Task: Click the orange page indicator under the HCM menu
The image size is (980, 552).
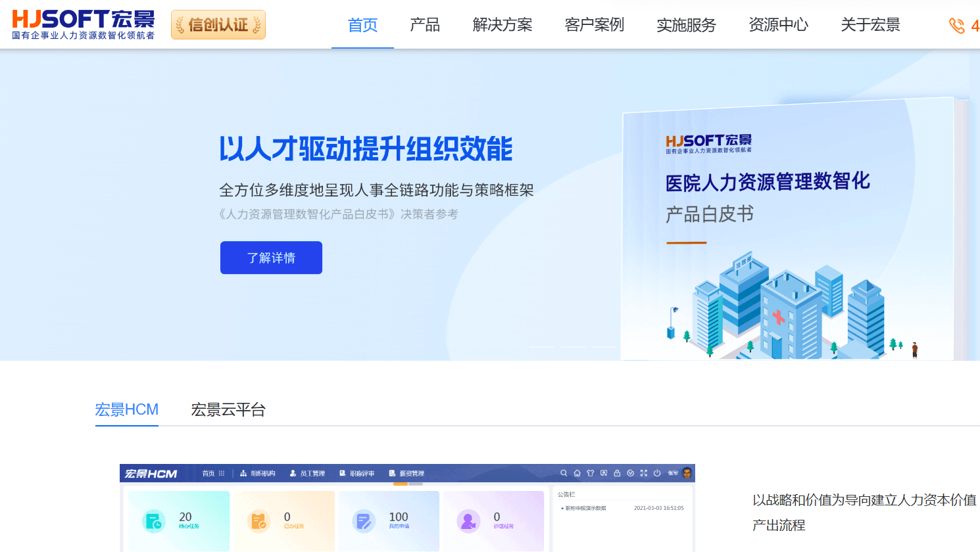Action: (401, 484)
